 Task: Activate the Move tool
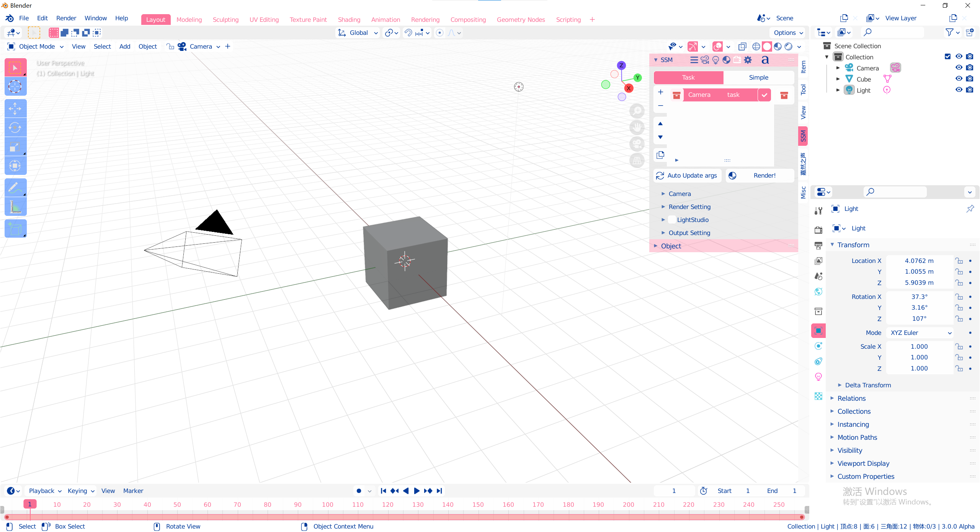(15, 109)
